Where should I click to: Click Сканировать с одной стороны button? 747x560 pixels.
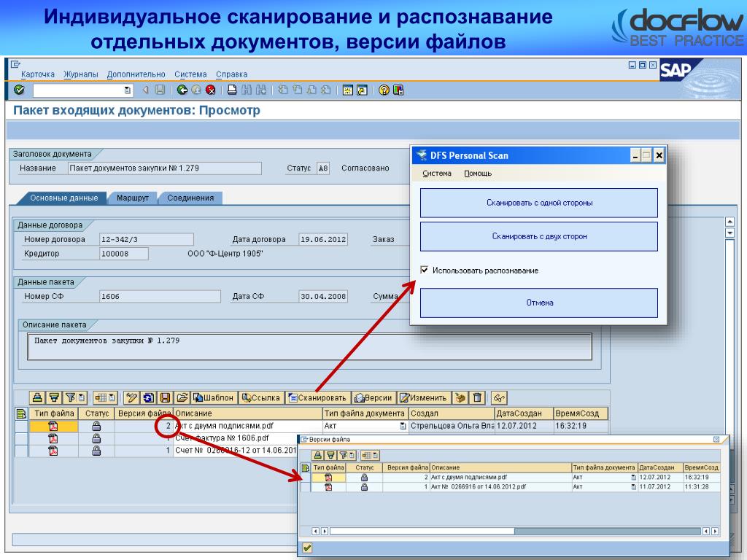(x=539, y=203)
